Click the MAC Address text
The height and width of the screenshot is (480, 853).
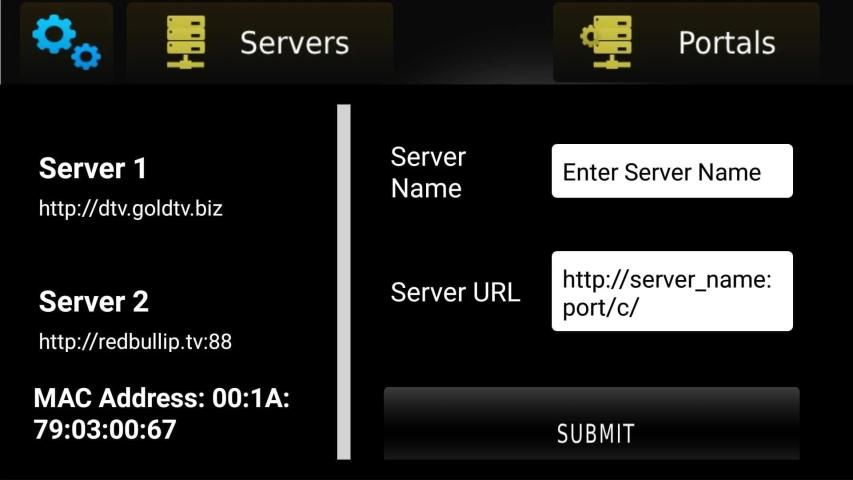[x=162, y=414]
